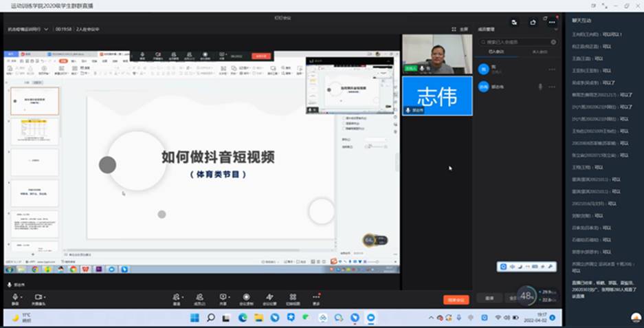Image resolution: width=644 pixels, height=328 pixels.
Task: Open the invite participants option
Action: (x=177, y=298)
